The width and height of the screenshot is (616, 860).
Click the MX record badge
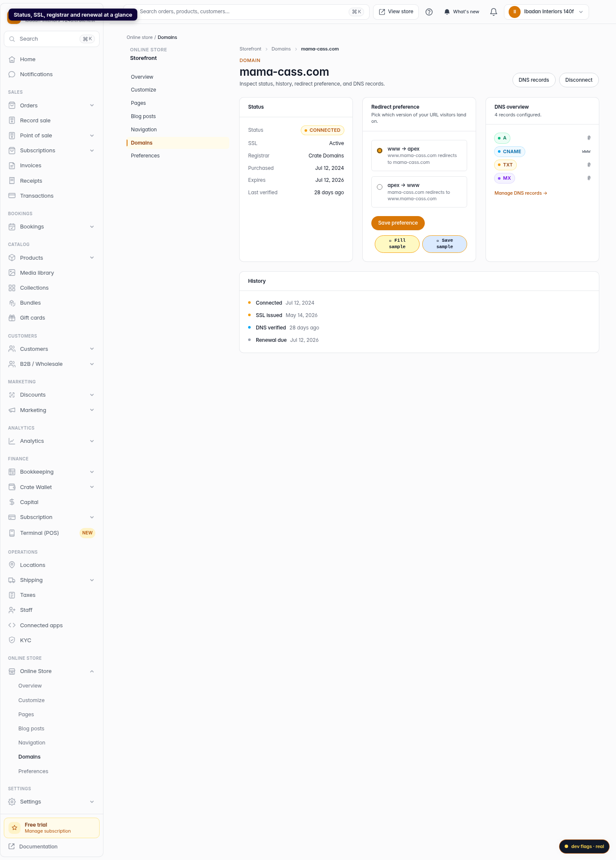tap(504, 178)
